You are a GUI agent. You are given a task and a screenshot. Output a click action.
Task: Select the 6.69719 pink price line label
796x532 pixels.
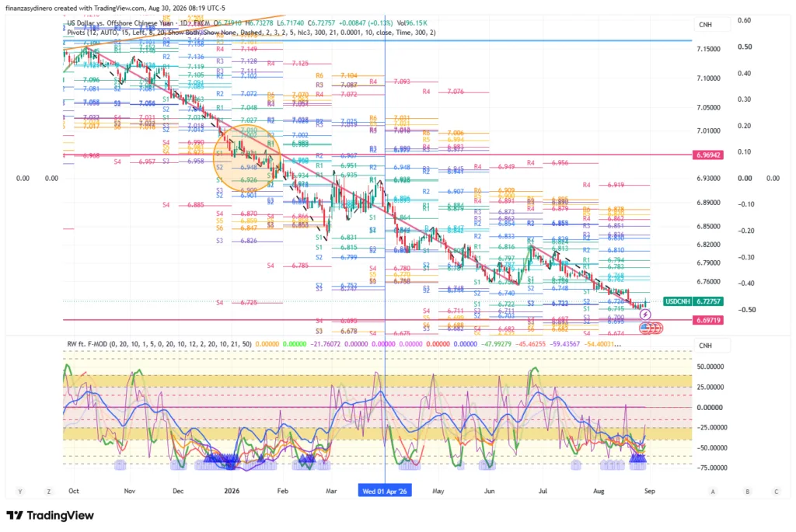[708, 320]
